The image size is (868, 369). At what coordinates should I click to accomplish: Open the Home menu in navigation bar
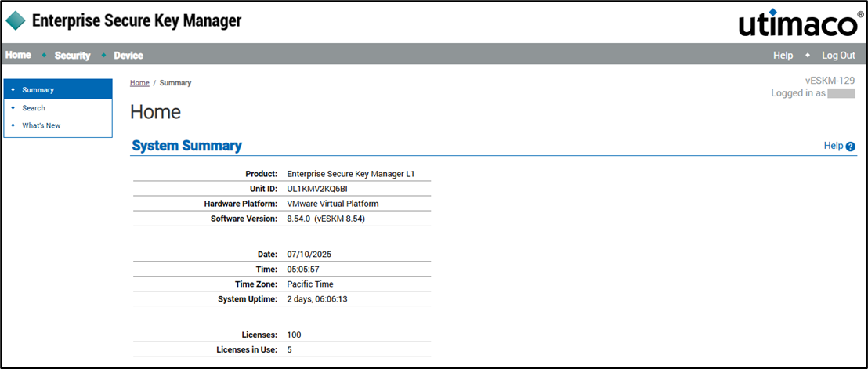click(x=18, y=56)
